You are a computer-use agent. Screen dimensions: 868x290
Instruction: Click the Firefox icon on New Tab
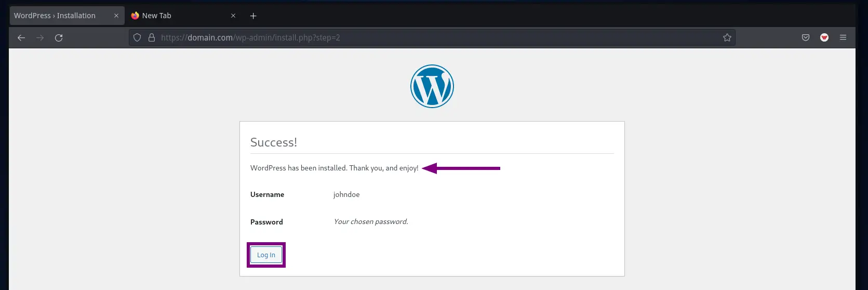[135, 16]
